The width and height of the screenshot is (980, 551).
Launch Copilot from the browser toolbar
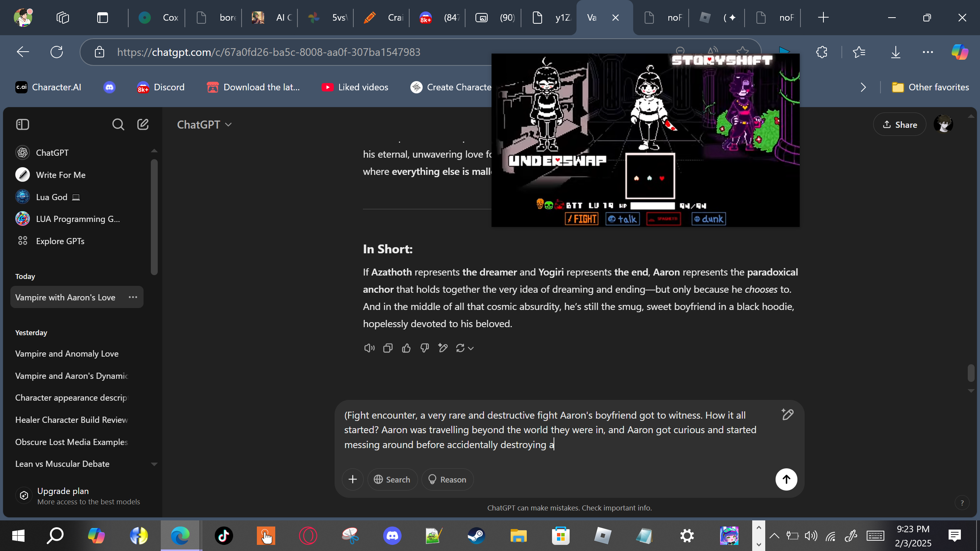pyautogui.click(x=960, y=52)
